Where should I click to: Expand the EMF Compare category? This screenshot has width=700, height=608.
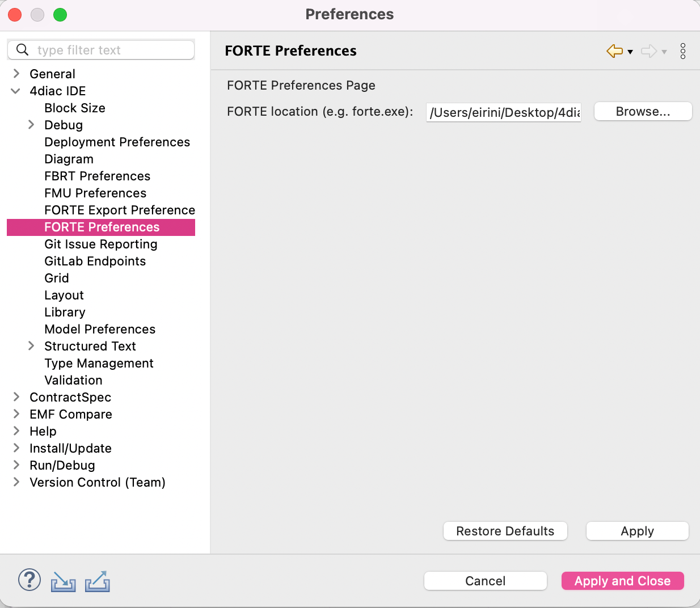coord(16,414)
